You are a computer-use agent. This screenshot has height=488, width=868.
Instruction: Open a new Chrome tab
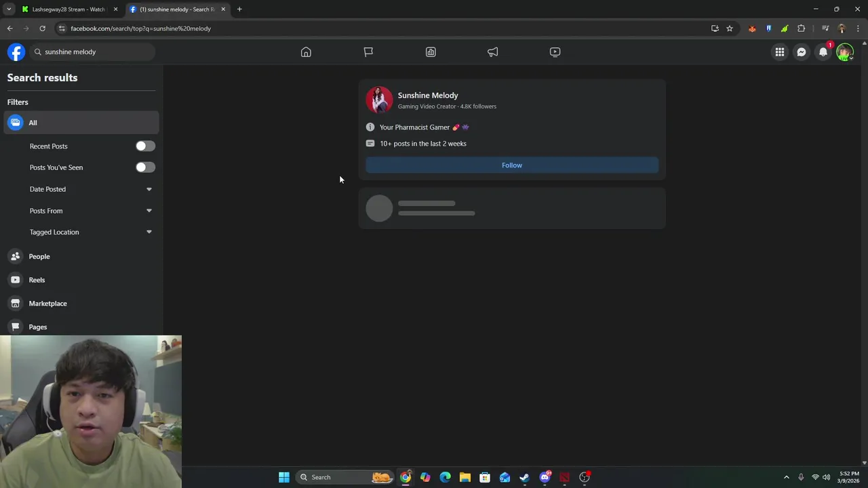click(239, 9)
